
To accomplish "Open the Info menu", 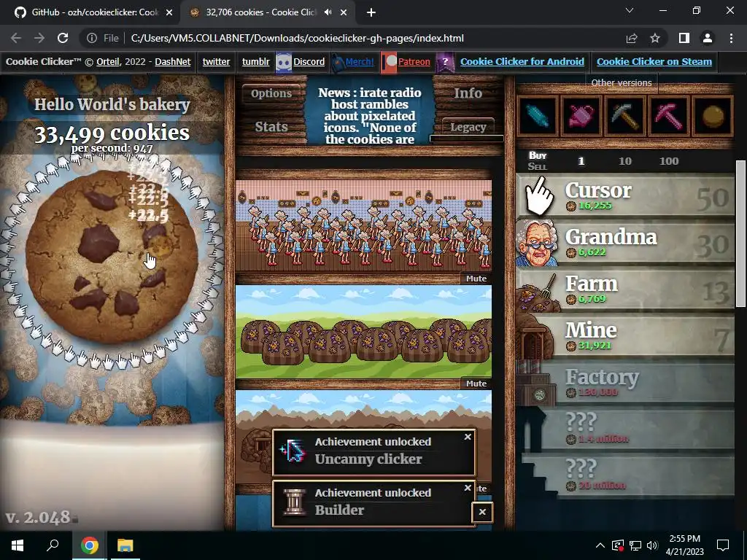I will pyautogui.click(x=468, y=93).
